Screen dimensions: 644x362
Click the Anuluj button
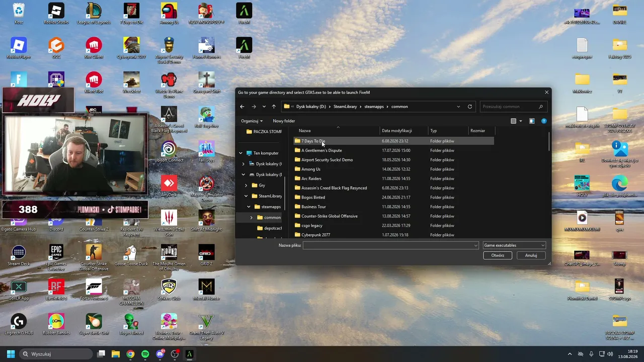pyautogui.click(x=531, y=255)
